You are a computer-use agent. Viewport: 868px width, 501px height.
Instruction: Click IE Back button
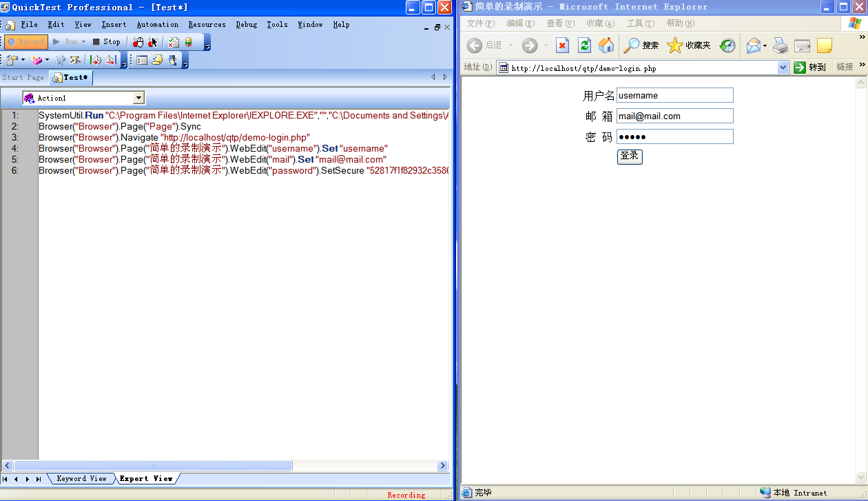484,45
